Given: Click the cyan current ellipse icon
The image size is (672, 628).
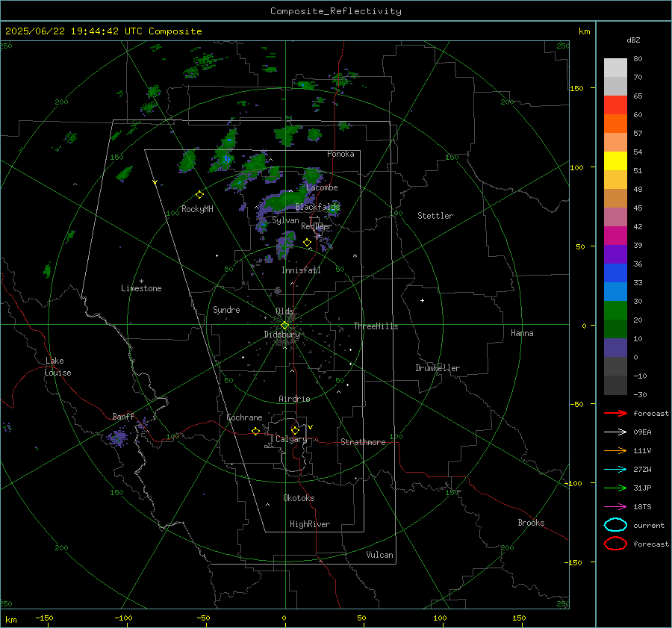Looking at the screenshot, I should click(x=615, y=525).
